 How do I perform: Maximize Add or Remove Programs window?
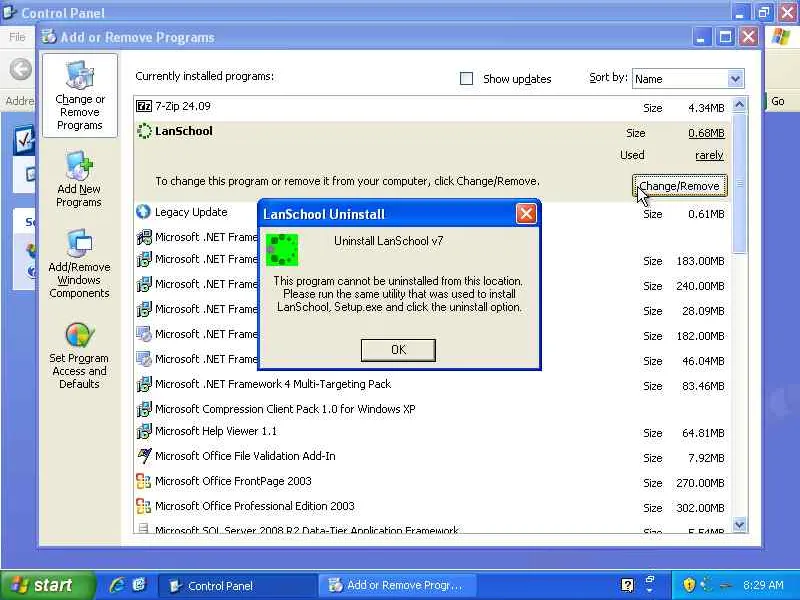point(724,37)
